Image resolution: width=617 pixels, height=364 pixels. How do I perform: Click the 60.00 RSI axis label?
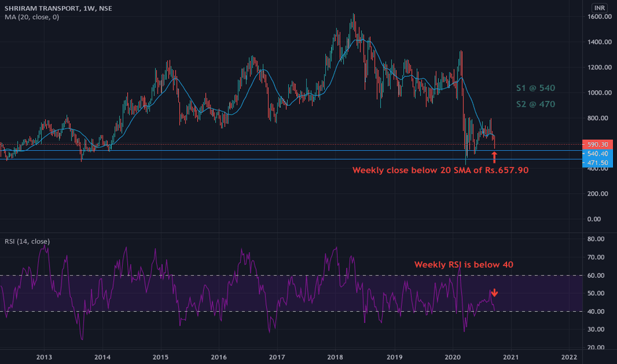coord(596,275)
